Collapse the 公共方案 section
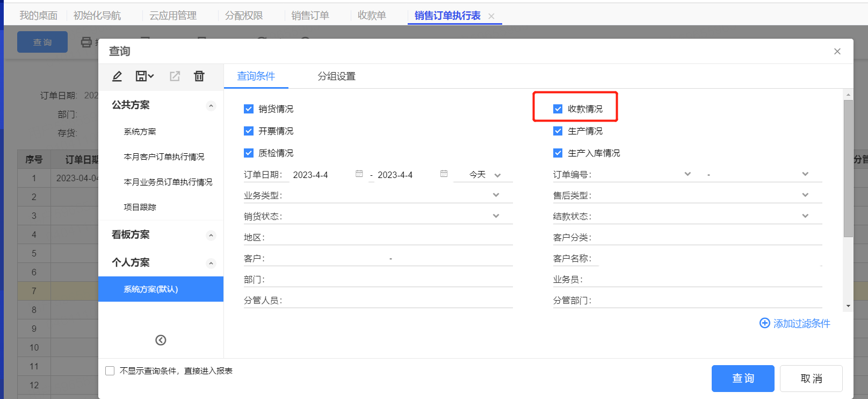Image resolution: width=868 pixels, height=399 pixels. tap(211, 106)
